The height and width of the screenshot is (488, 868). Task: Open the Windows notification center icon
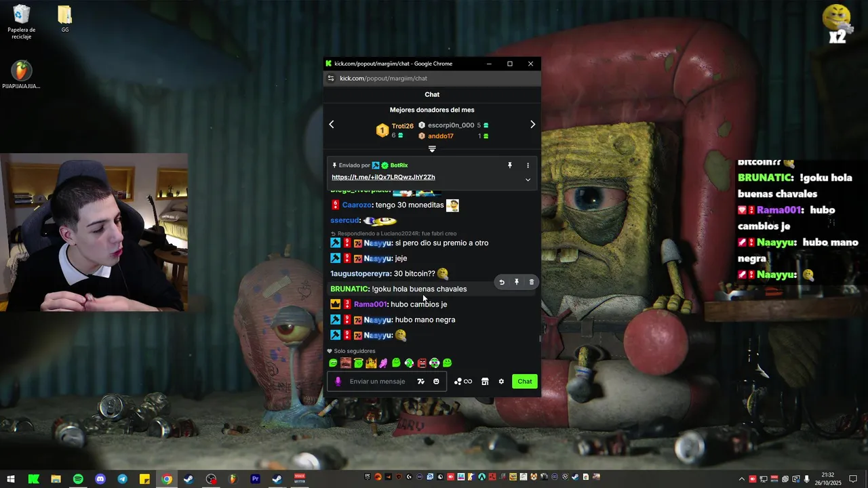(x=853, y=479)
